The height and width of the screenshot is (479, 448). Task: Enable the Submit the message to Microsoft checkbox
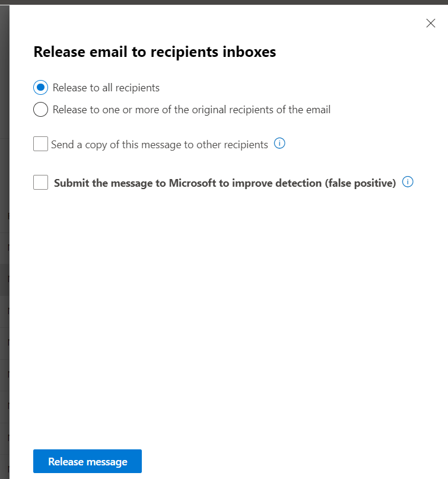point(40,183)
